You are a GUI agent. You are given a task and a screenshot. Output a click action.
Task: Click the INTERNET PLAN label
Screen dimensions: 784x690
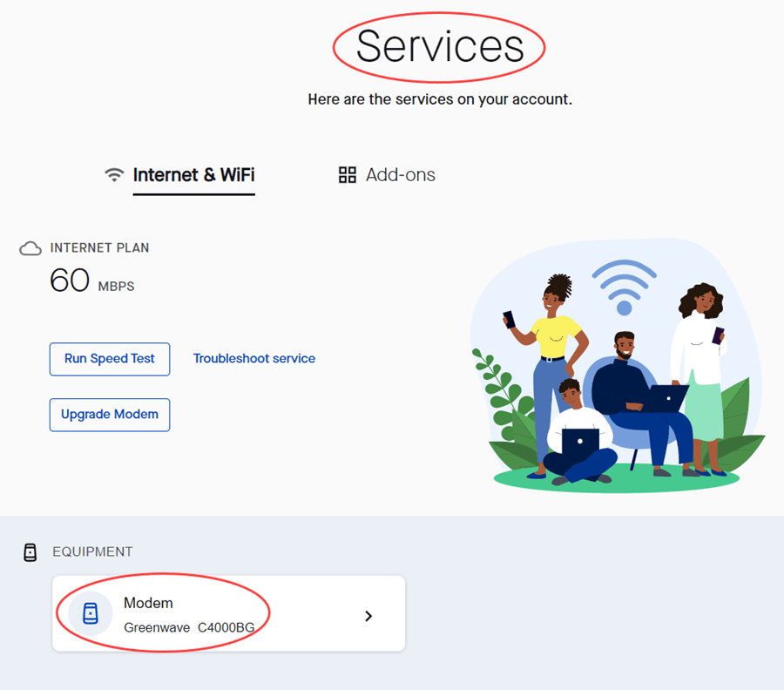pyautogui.click(x=99, y=248)
